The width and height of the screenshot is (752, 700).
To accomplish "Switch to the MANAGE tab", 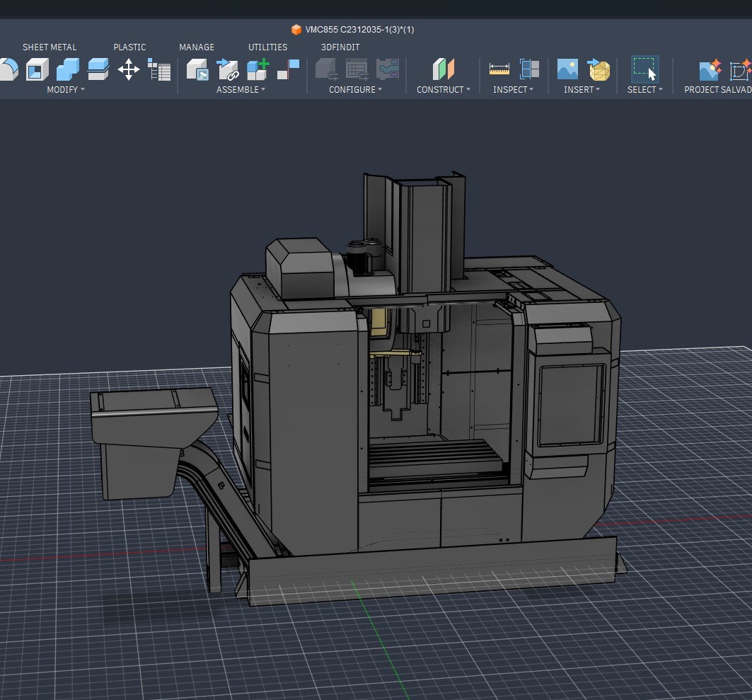I will point(197,47).
